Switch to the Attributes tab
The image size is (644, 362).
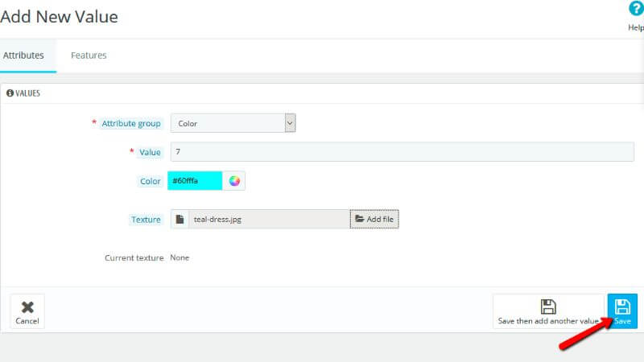[x=24, y=56]
